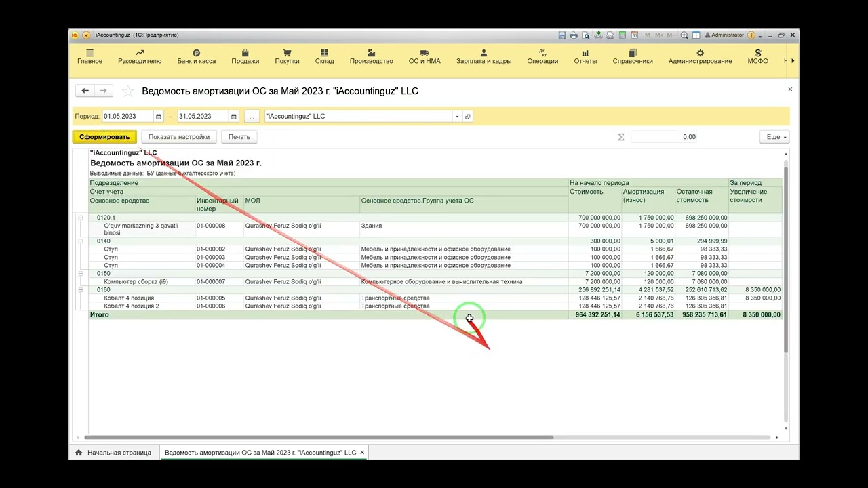This screenshot has height=488, width=868.
Task: Click the Администрирование gear icon
Action: (700, 53)
